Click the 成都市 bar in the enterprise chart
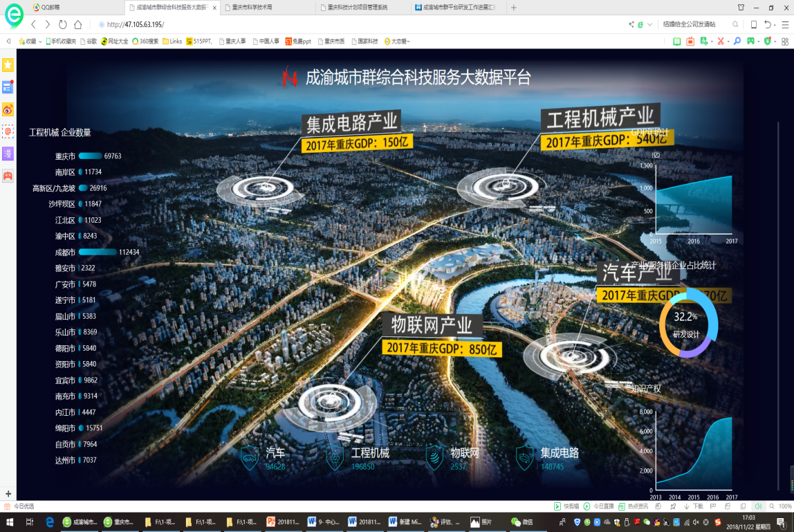This screenshot has width=794, height=532. 98,253
